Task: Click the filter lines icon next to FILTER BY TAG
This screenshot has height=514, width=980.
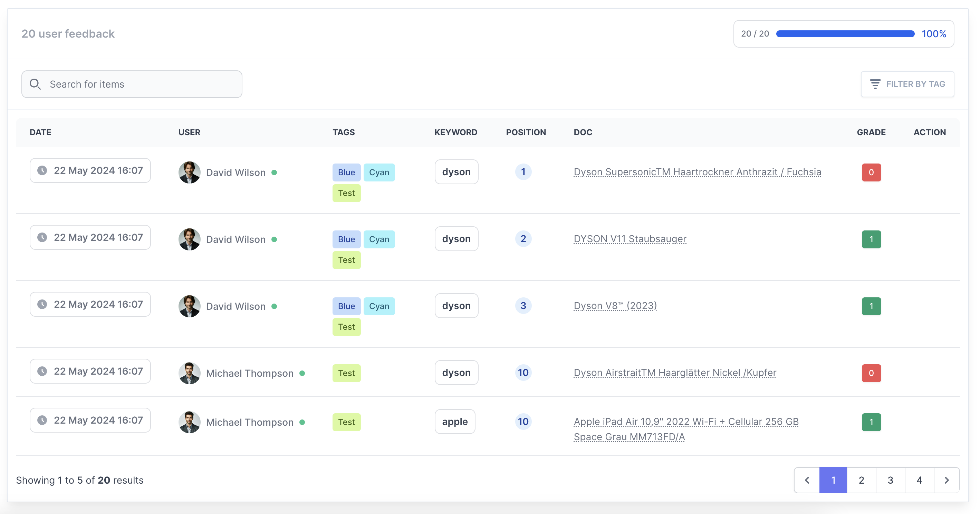Action: click(875, 83)
